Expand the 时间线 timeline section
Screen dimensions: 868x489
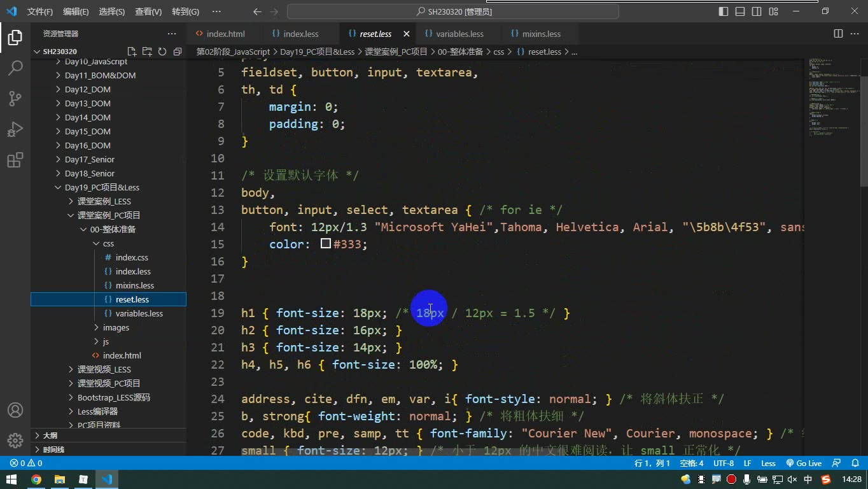[x=108, y=450]
